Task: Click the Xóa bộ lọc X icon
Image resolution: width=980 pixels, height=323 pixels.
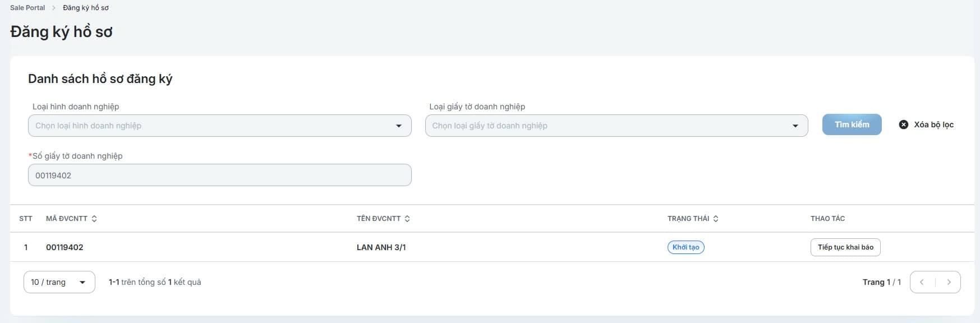Action: coord(903,124)
